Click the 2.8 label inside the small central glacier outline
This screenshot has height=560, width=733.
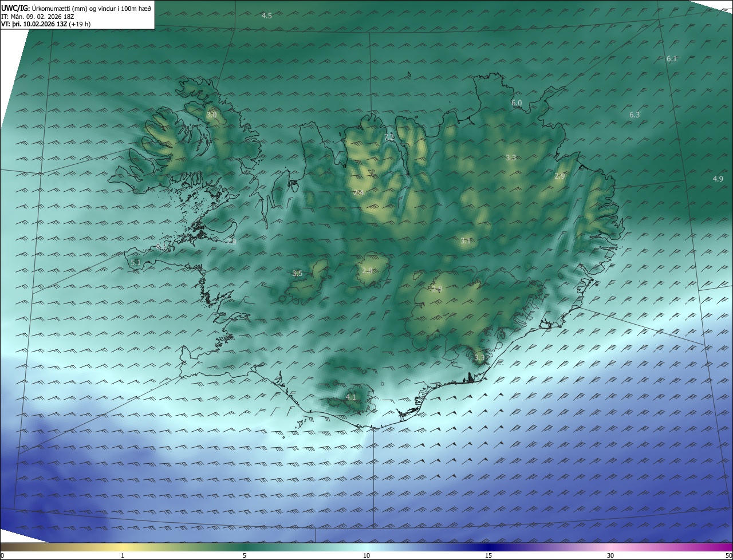pyautogui.click(x=367, y=270)
